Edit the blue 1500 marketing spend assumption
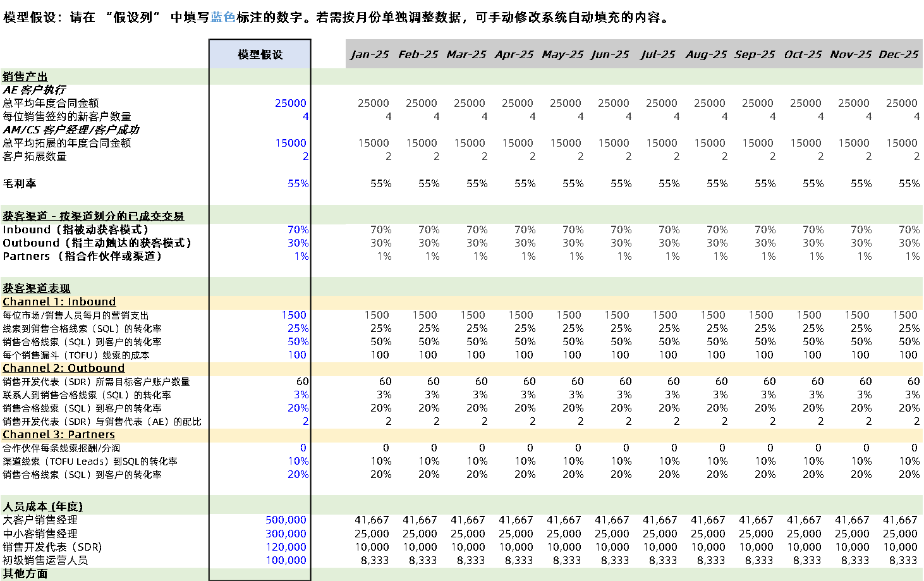The width and height of the screenshot is (924, 581). click(x=294, y=315)
